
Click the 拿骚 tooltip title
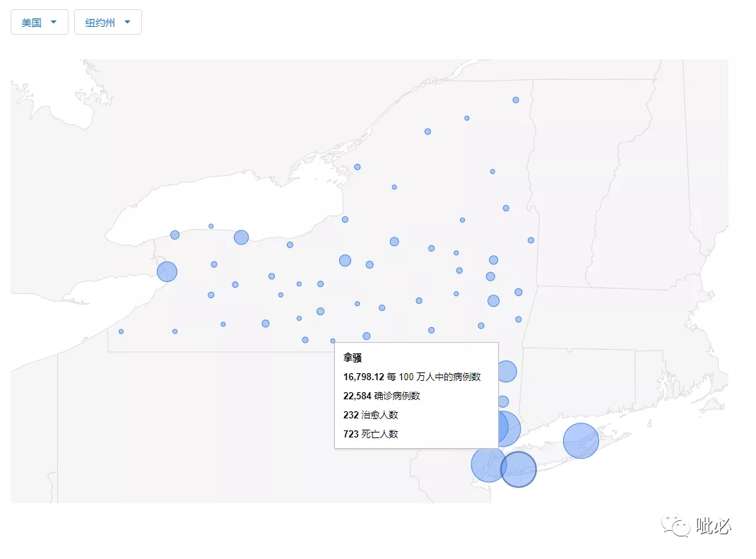coord(353,358)
